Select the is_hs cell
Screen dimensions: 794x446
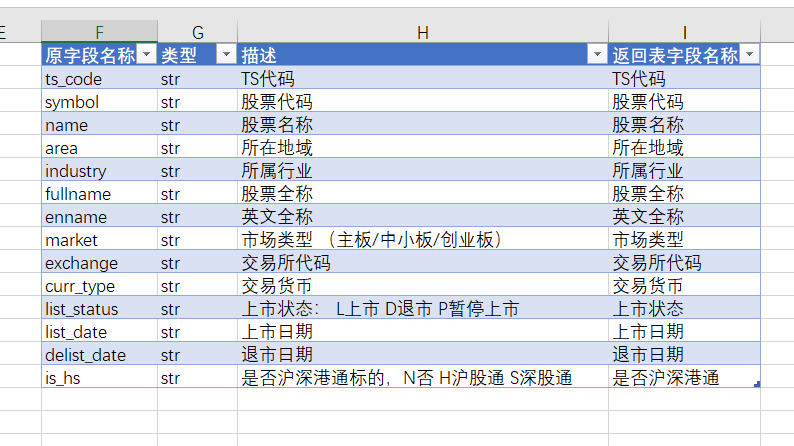[x=99, y=378]
